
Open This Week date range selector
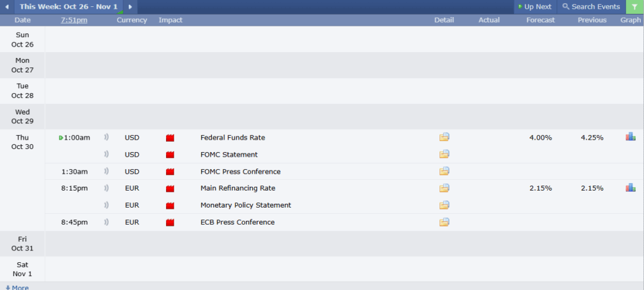click(x=68, y=7)
